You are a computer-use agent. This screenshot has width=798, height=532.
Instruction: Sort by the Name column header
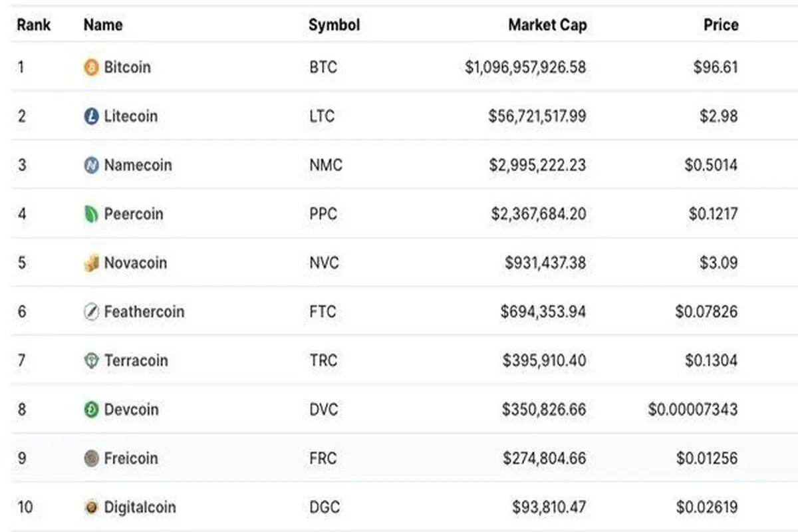(103, 25)
